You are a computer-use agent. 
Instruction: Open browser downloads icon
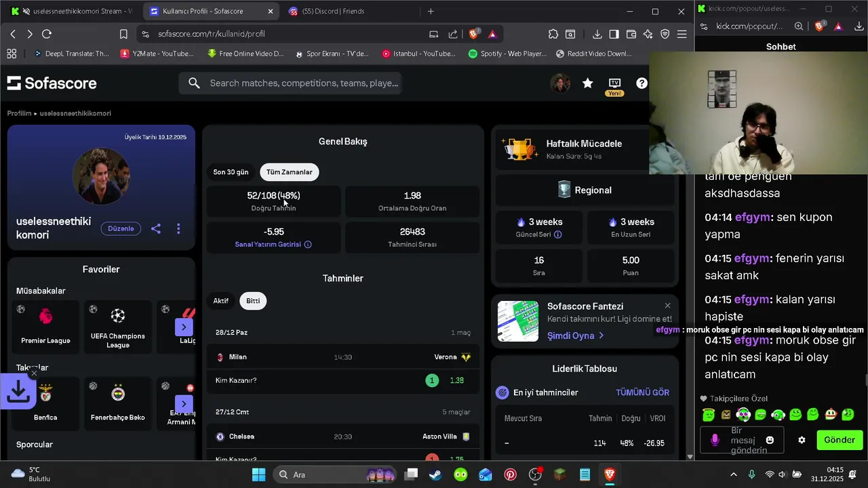point(597,34)
